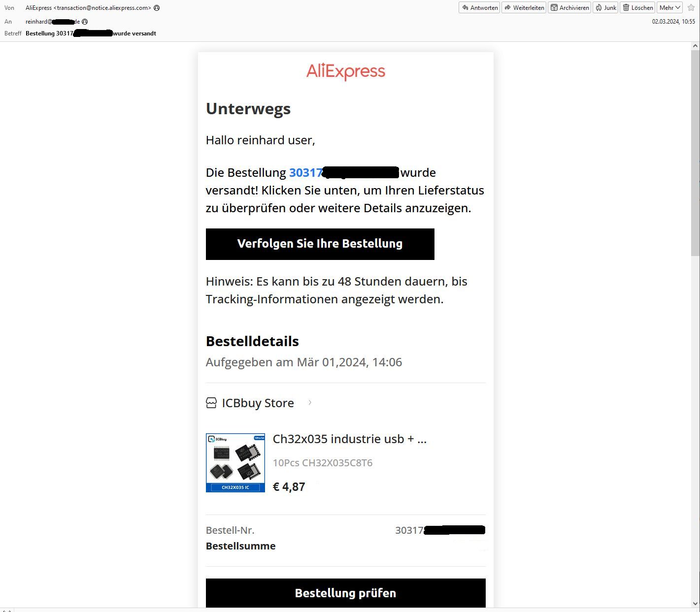Select the sender AliExpress transaction@notice.aliexpress.com
The image size is (700, 612).
pyautogui.click(x=88, y=8)
